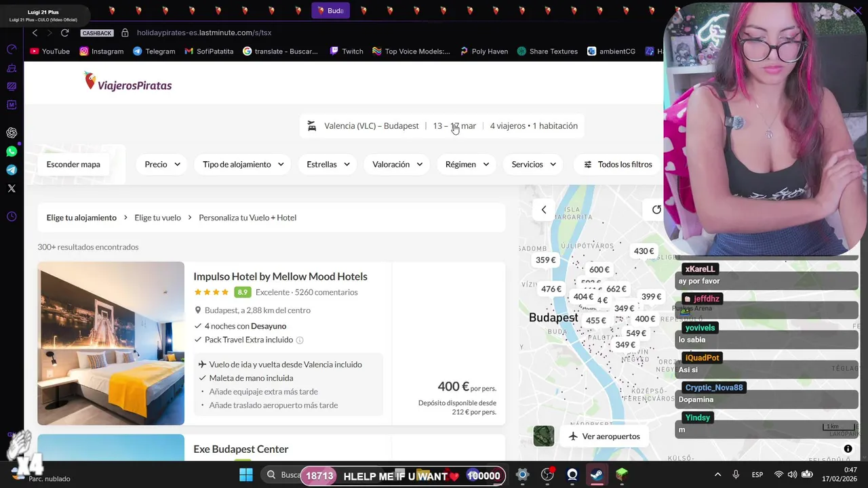Screen dimensions: 868x488
Task: Open X (Twitter) in the browser sidebar
Action: click(12, 188)
